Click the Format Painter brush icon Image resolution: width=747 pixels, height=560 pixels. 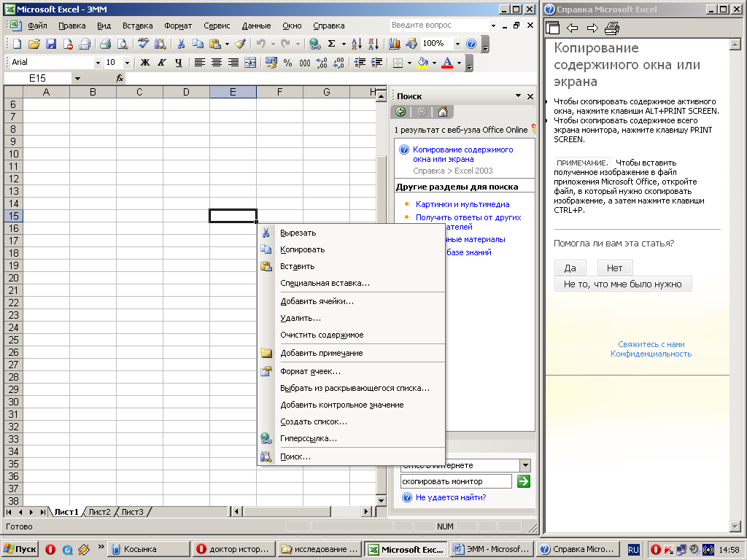[240, 44]
